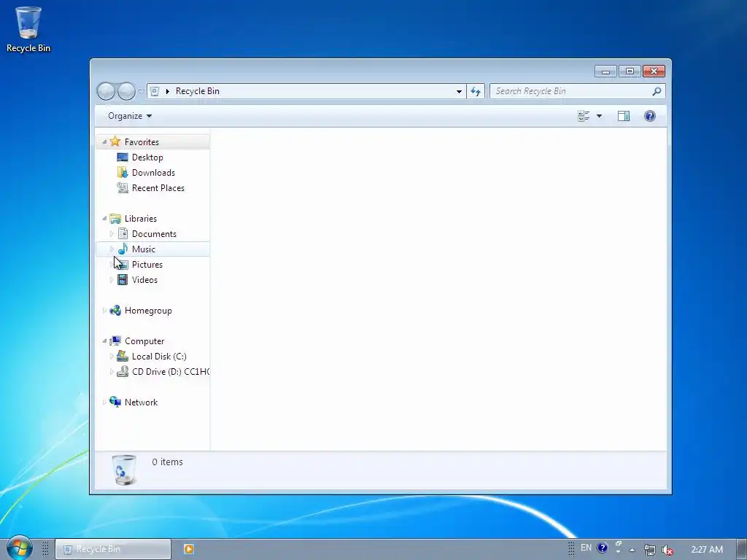747x560 pixels.
Task: Click the Forward navigation button
Action: (126, 91)
